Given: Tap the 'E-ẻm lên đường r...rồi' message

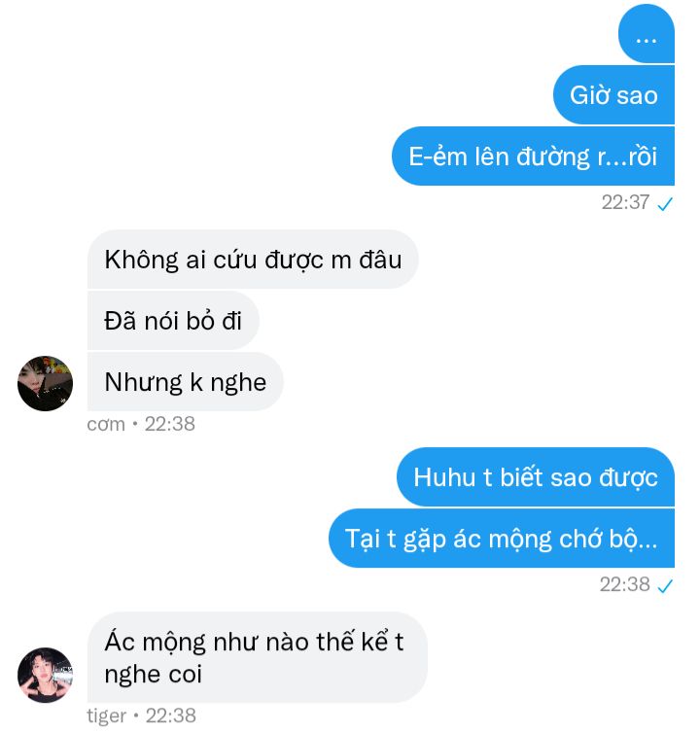Looking at the screenshot, I should tap(533, 157).
